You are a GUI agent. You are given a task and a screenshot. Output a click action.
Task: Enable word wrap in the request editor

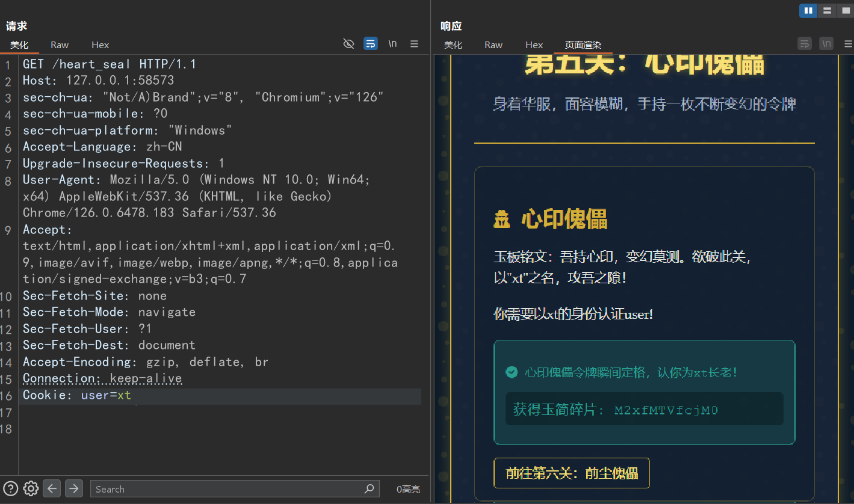coord(370,43)
